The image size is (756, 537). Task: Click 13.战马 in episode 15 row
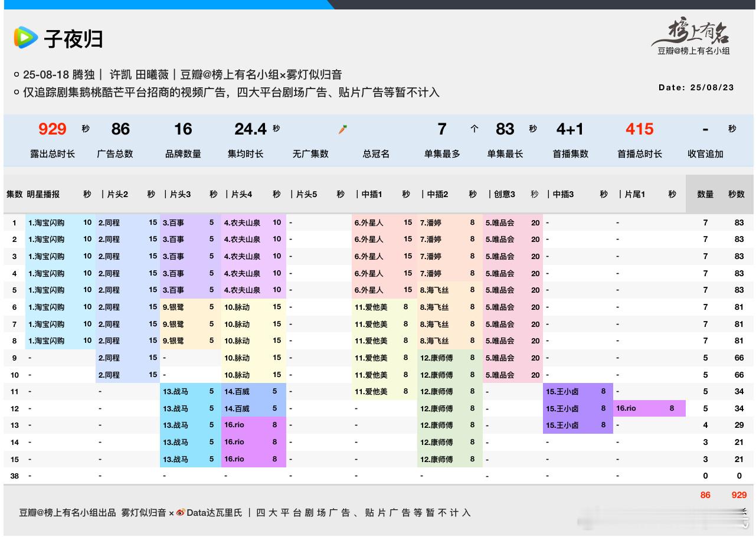175,459
